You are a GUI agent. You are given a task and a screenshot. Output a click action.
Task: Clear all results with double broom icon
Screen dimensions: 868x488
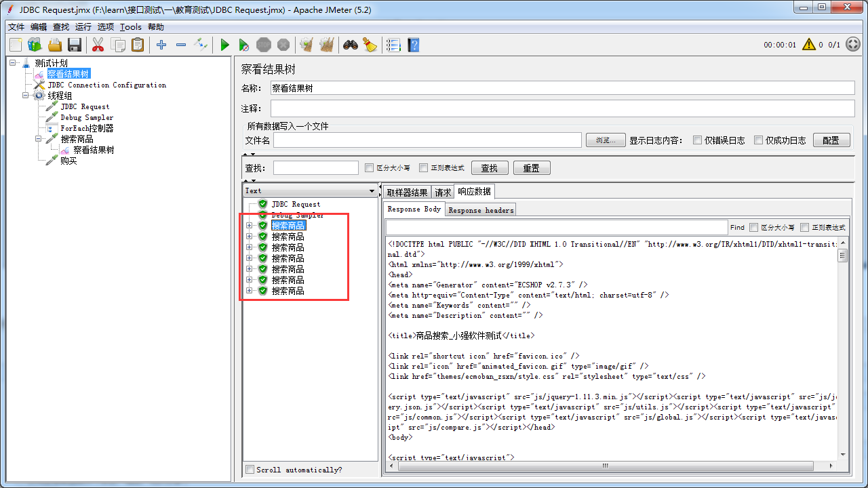point(327,45)
